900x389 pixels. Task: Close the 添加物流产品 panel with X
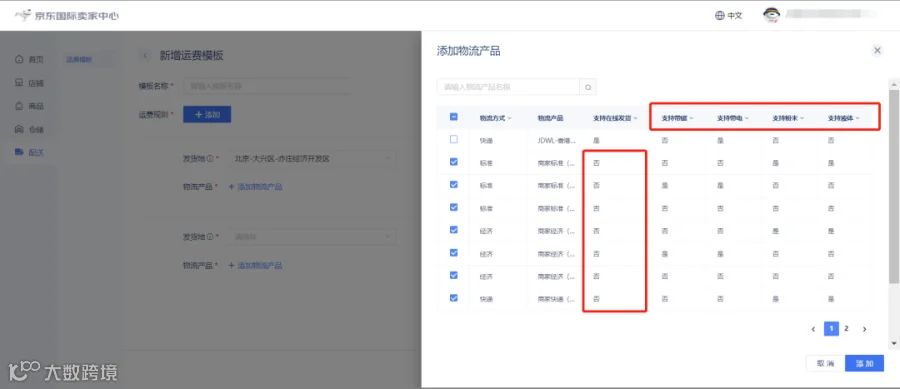(877, 50)
